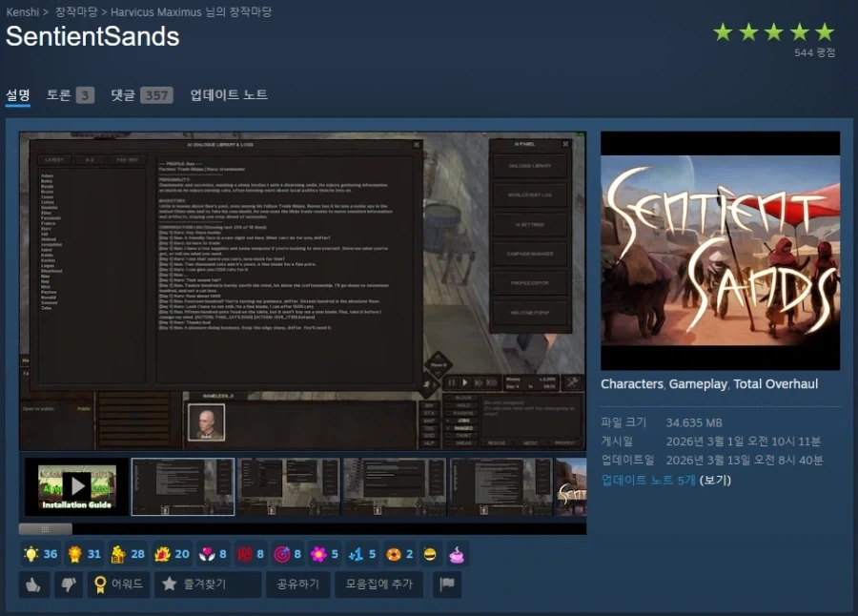Report the item with the flag icon
858x616 pixels.
446,585
